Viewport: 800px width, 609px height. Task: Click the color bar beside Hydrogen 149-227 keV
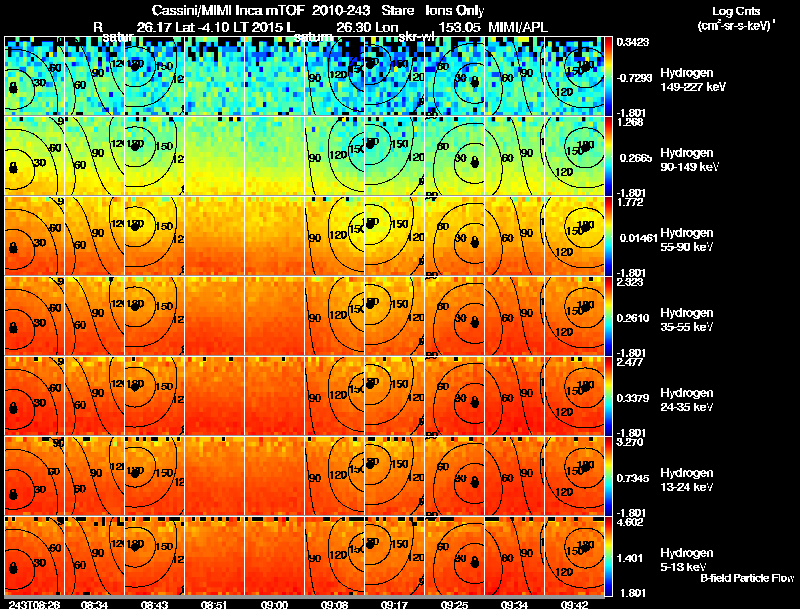608,76
